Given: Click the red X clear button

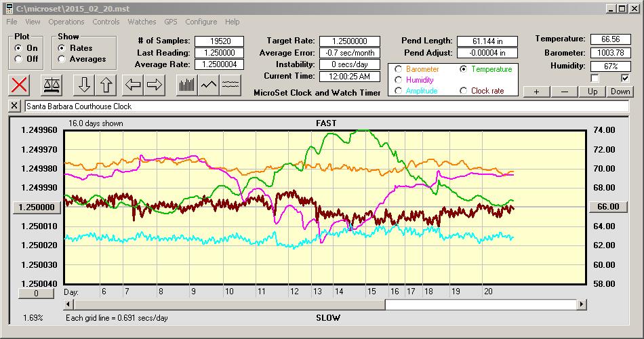Looking at the screenshot, I should pos(20,85).
